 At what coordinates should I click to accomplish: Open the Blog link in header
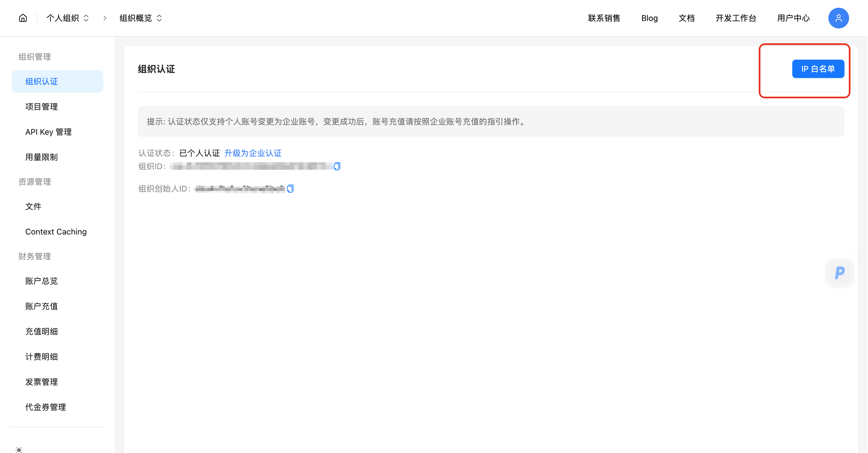click(x=649, y=18)
